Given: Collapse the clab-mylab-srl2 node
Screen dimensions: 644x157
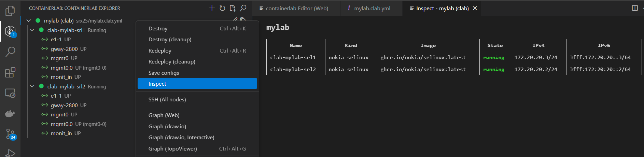Looking at the screenshot, I should [32, 86].
